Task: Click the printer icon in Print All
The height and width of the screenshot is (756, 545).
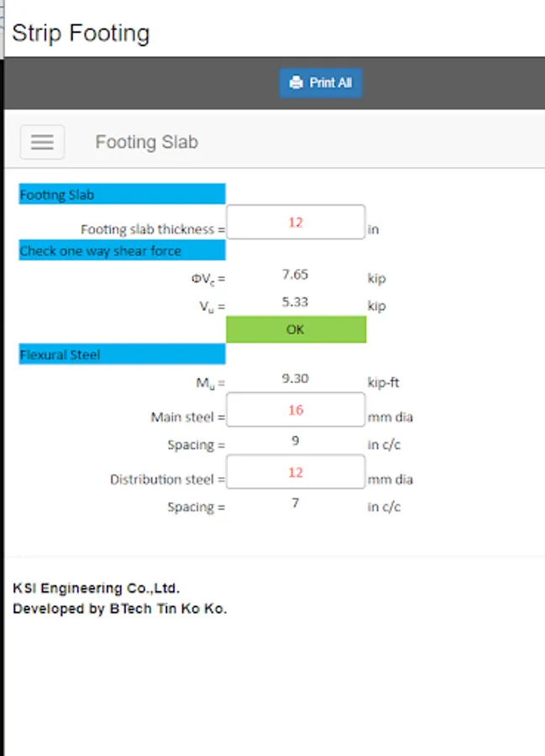Action: [296, 83]
